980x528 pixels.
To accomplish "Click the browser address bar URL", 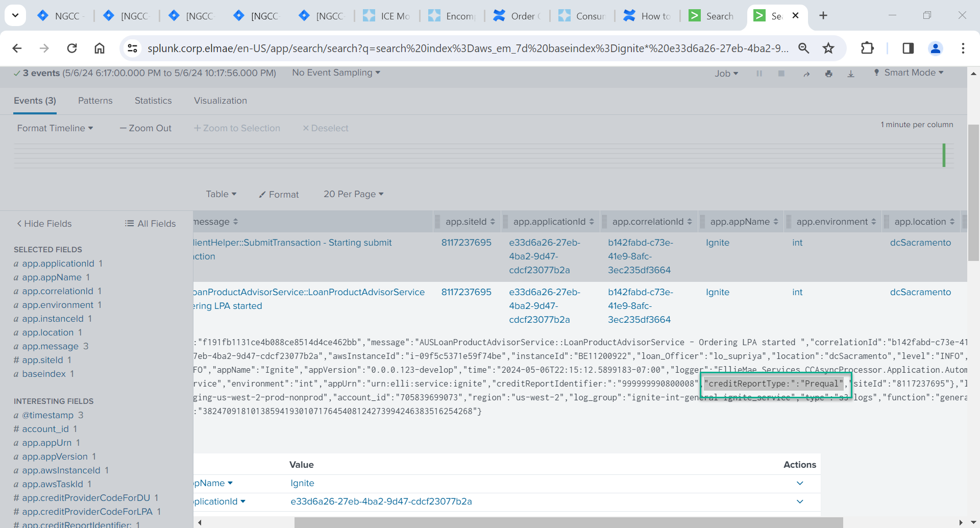I will coord(468,48).
